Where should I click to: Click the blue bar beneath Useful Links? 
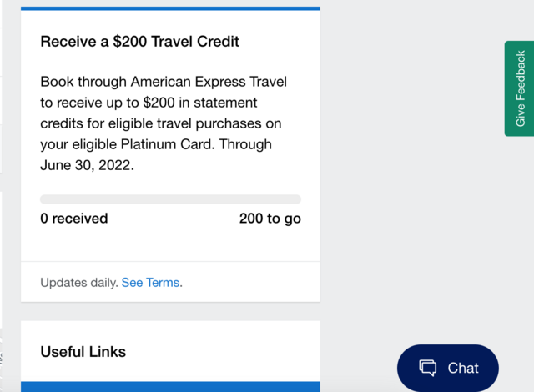(x=170, y=387)
